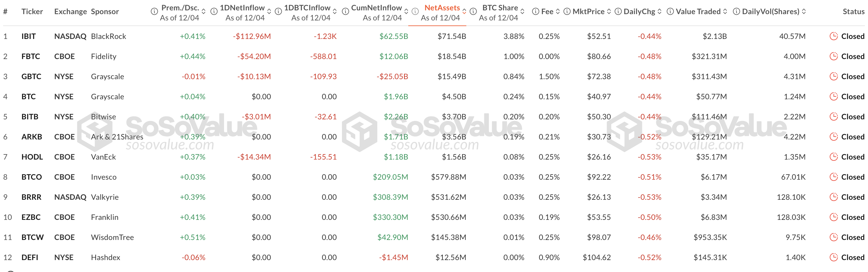The image size is (868, 272).
Task: Toggle DailyChg column sort order
Action: click(660, 11)
